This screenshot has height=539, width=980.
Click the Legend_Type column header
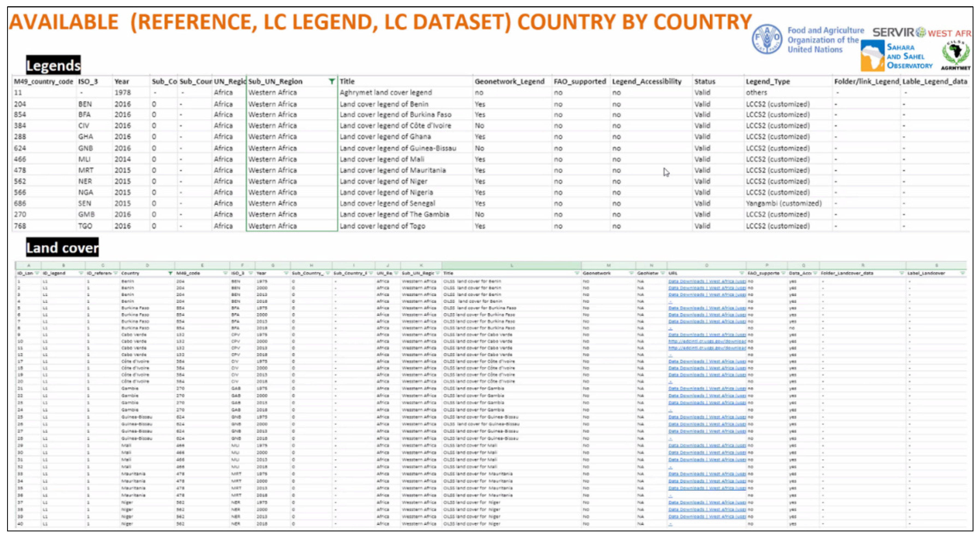tap(768, 81)
